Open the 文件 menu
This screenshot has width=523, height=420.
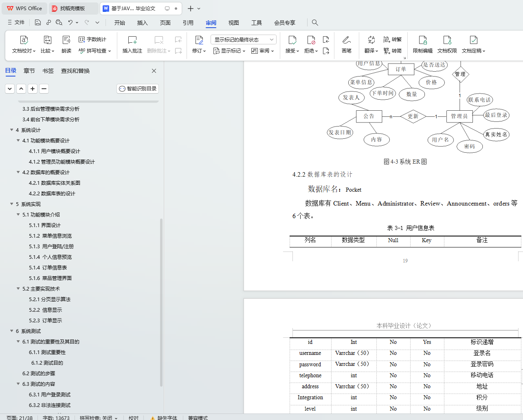(x=16, y=22)
